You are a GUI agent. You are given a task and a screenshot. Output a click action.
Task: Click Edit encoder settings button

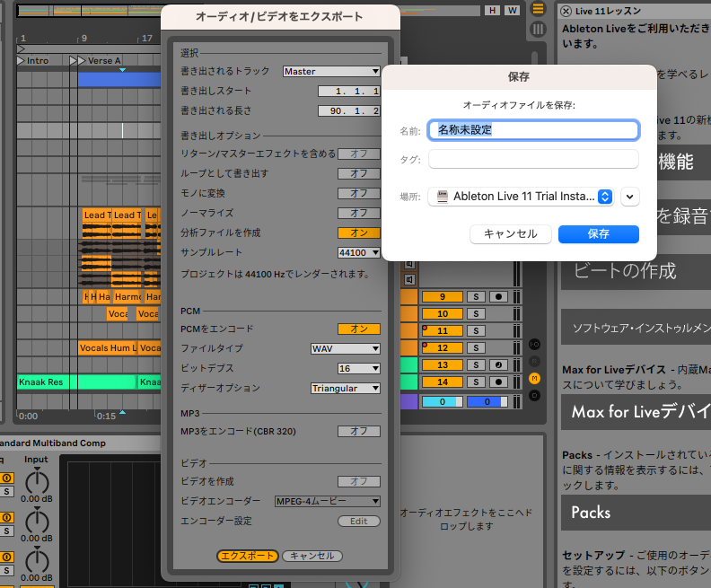pyautogui.click(x=359, y=522)
